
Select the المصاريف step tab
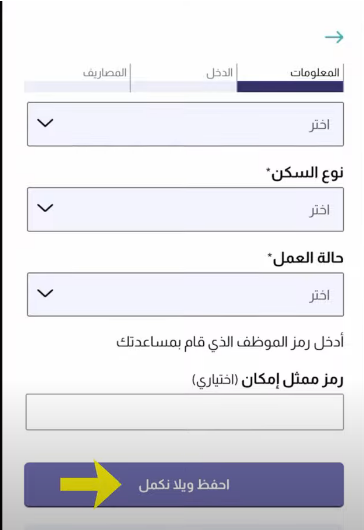(x=105, y=73)
